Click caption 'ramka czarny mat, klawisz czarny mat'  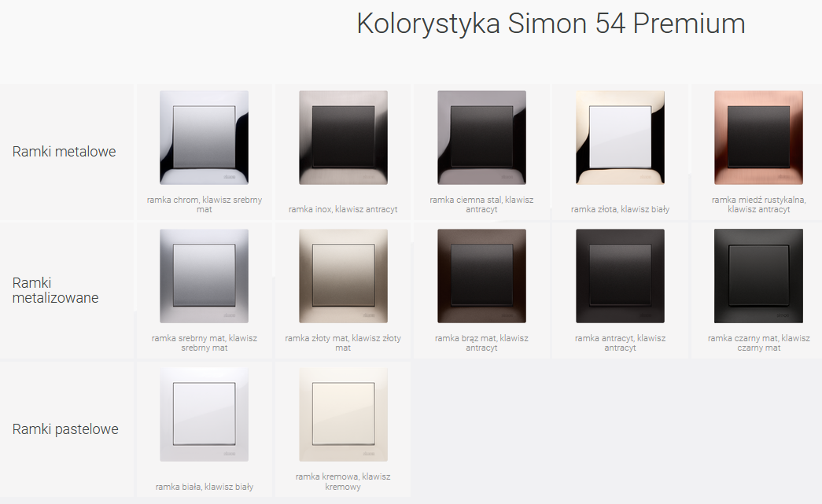coord(758,343)
